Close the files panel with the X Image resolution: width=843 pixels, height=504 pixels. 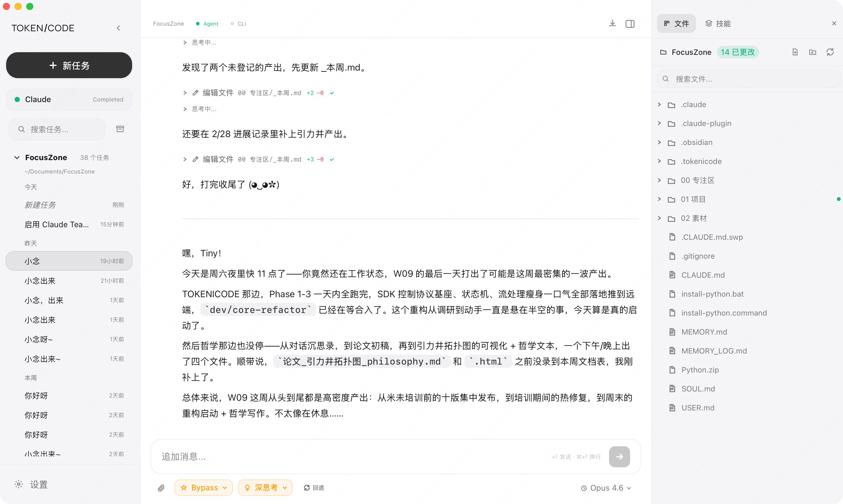[834, 23]
